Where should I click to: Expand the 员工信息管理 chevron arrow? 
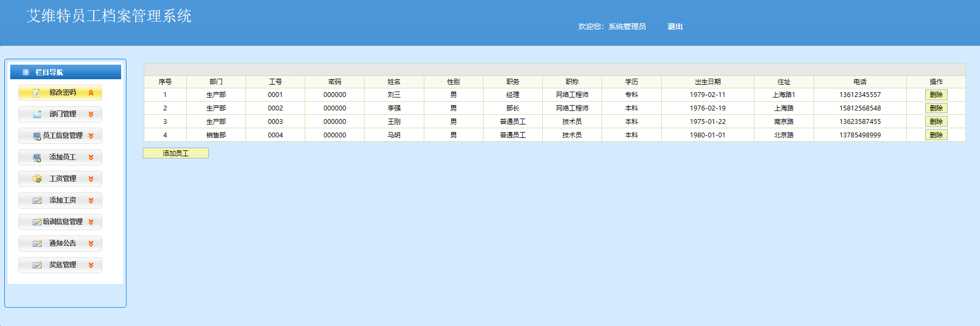[91, 136]
